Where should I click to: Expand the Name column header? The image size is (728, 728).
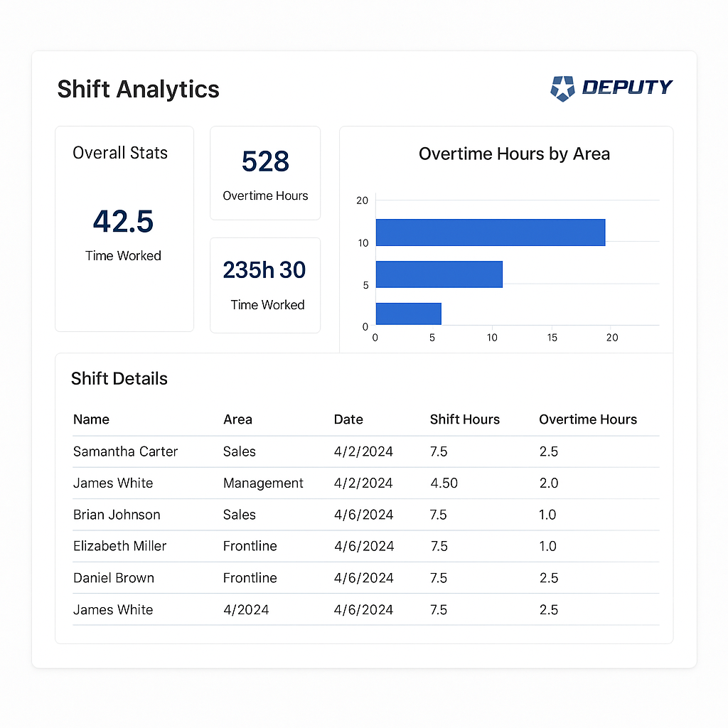pos(91,419)
